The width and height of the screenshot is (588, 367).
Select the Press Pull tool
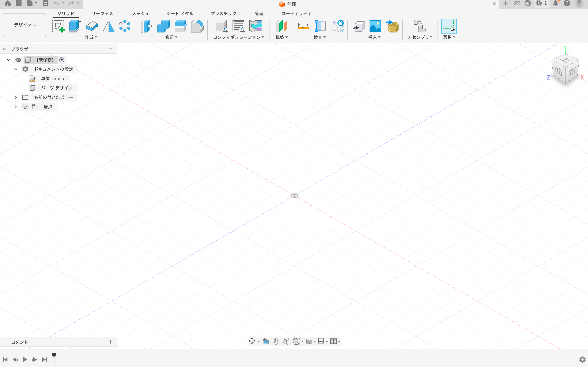click(146, 26)
